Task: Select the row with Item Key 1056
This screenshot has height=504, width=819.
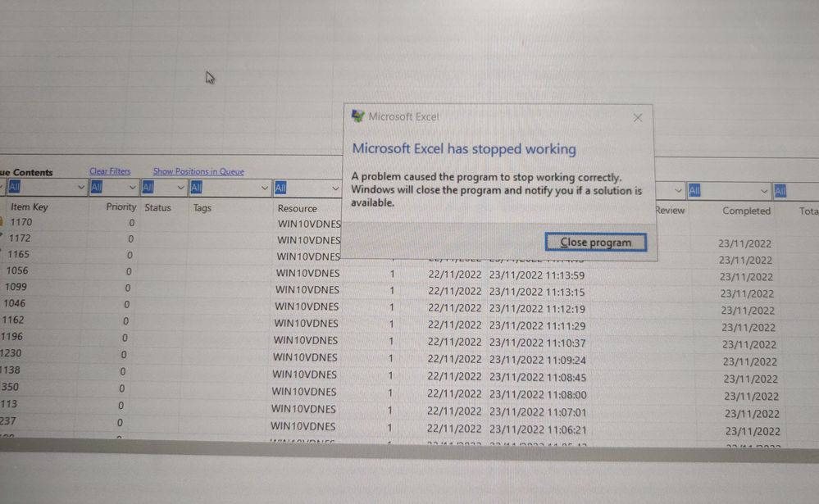Action: pyautogui.click(x=17, y=270)
